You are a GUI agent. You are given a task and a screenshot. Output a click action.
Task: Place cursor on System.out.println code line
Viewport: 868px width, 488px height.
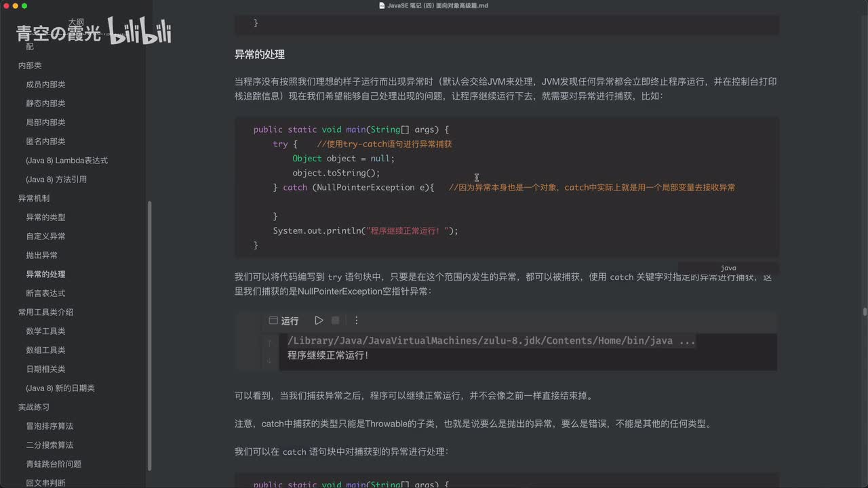pyautogui.click(x=366, y=230)
